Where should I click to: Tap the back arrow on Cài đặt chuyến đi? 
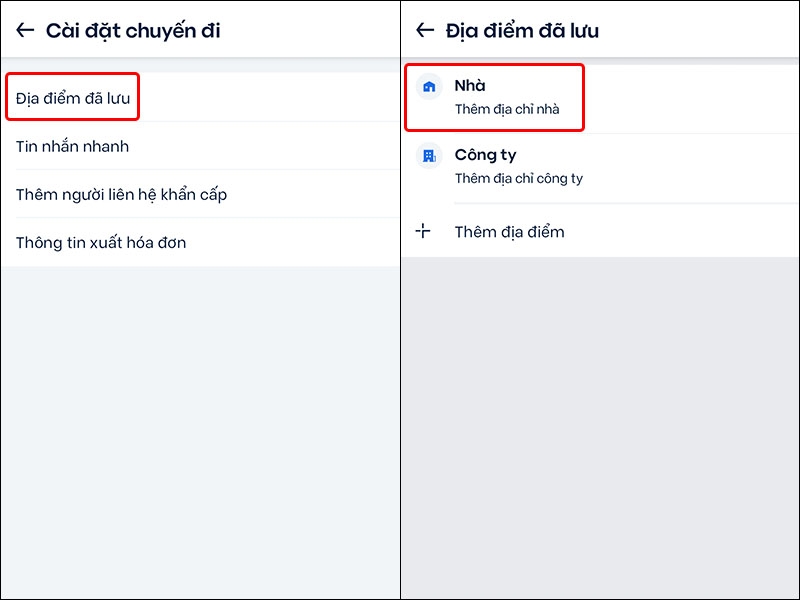click(x=22, y=30)
